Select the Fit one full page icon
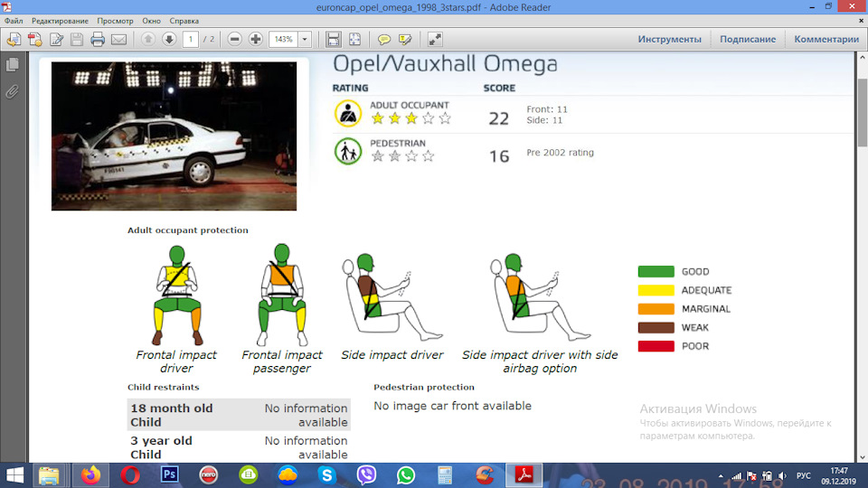The width and height of the screenshot is (868, 488). [354, 39]
